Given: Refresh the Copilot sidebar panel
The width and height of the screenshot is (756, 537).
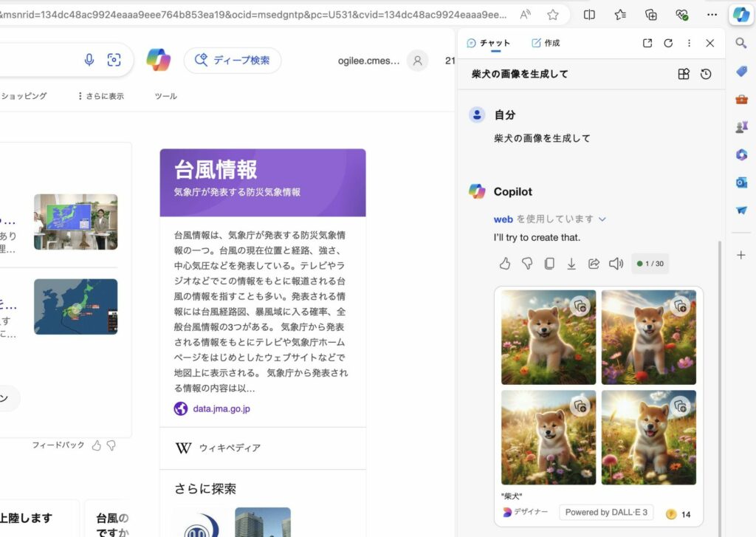Looking at the screenshot, I should [x=668, y=44].
